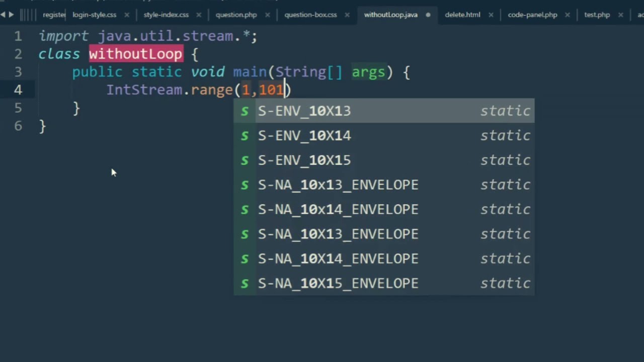Close the question-box.css tab
Viewport: 644px width, 362px height.
tap(347, 15)
